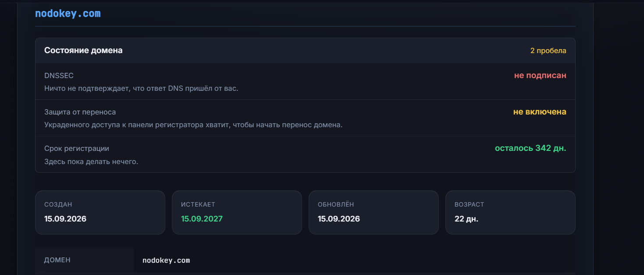Click the не подписан status
Screen dimensions: 644x275
pos(540,75)
